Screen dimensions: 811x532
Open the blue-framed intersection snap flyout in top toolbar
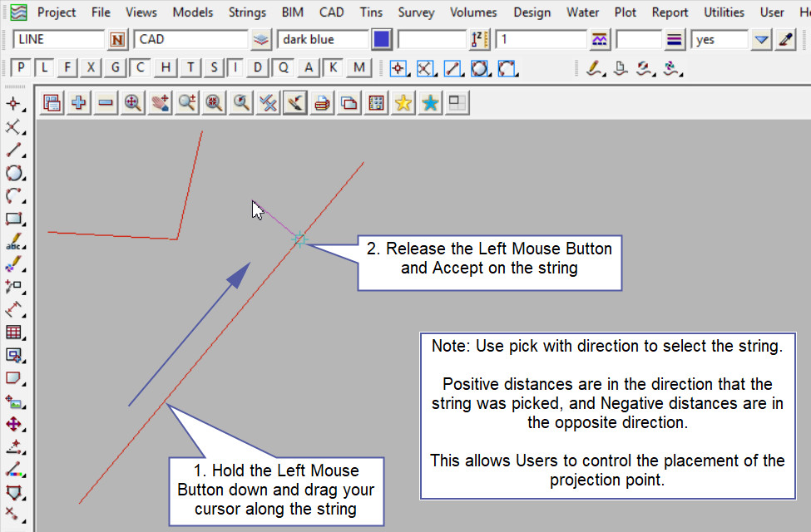point(426,68)
